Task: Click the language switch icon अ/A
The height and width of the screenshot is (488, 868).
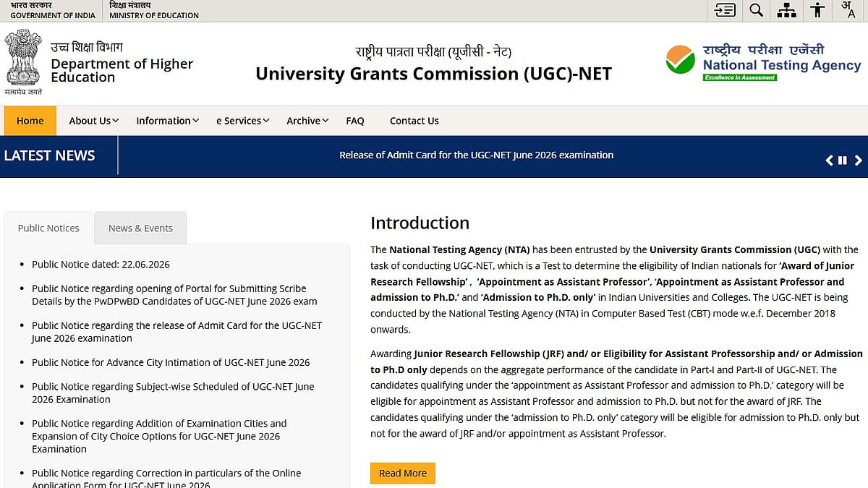Action: (x=848, y=10)
